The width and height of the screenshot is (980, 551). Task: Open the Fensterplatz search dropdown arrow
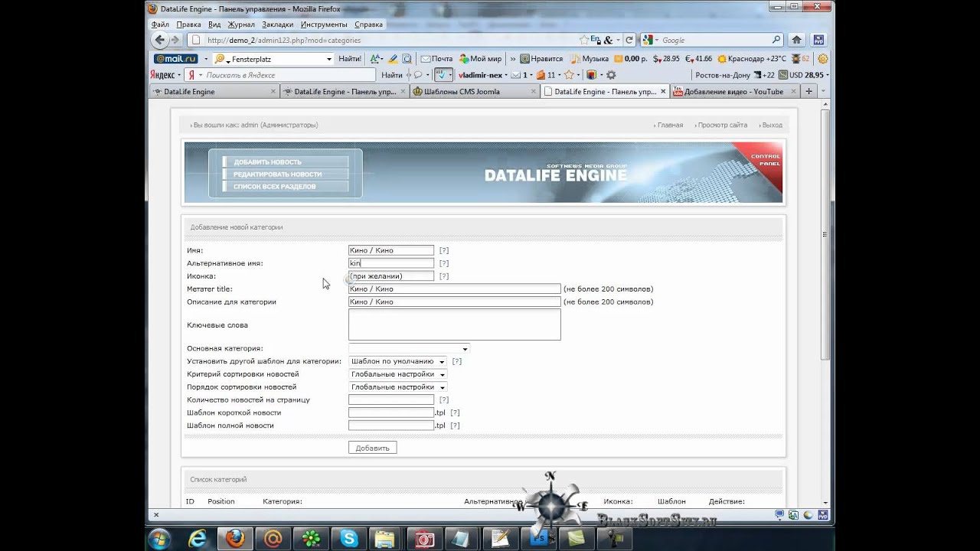pos(329,59)
